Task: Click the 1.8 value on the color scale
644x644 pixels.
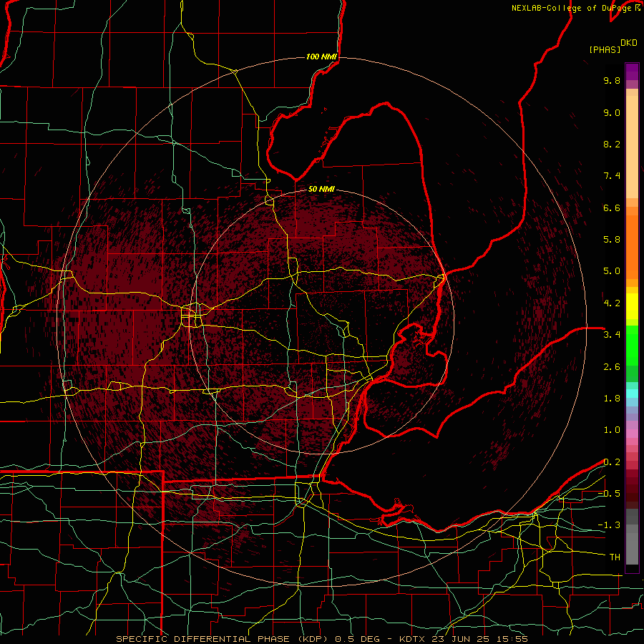Action: click(x=612, y=399)
